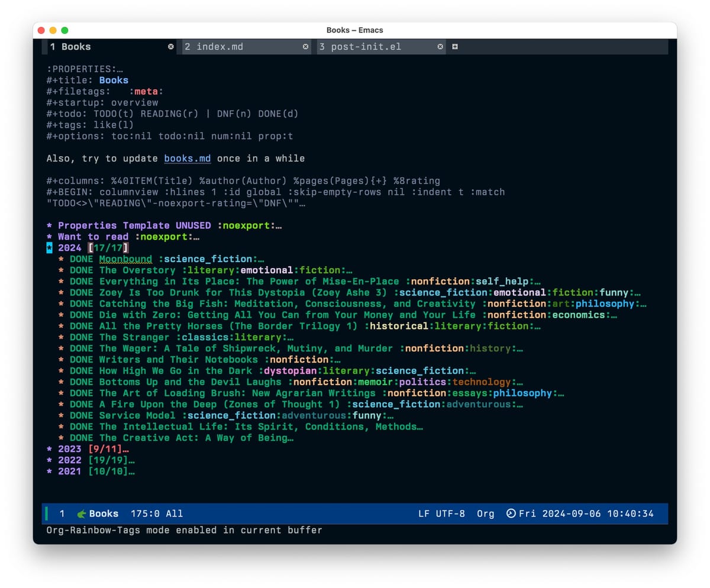Click the technology tag
Image resolution: width=710 pixels, height=588 pixels.
482,383
